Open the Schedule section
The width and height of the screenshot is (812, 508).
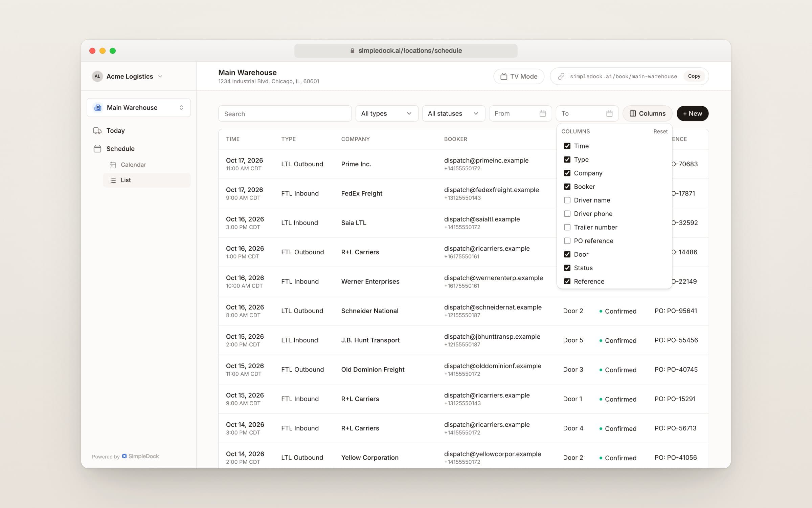(x=139, y=149)
